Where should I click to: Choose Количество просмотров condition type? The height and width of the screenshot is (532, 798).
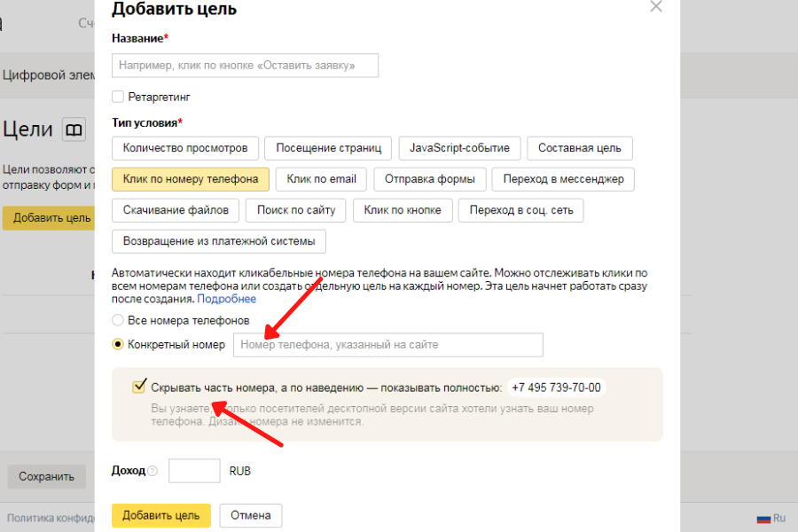click(186, 148)
